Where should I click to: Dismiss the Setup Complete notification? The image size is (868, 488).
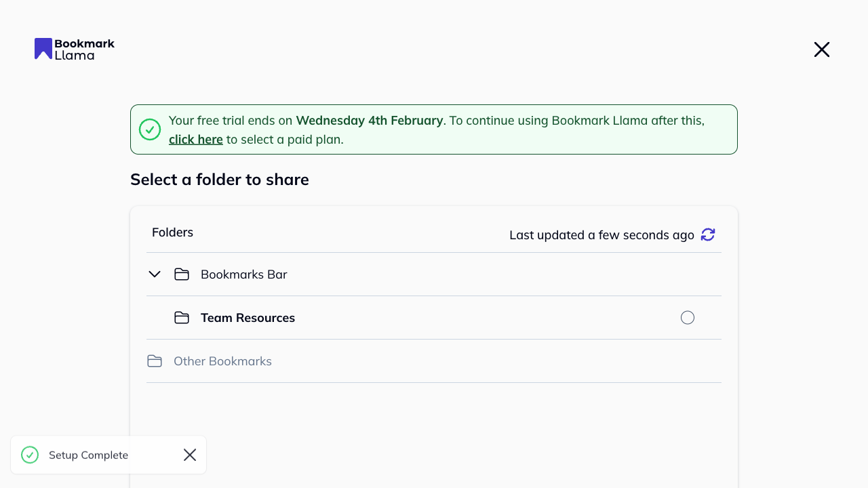tap(190, 455)
